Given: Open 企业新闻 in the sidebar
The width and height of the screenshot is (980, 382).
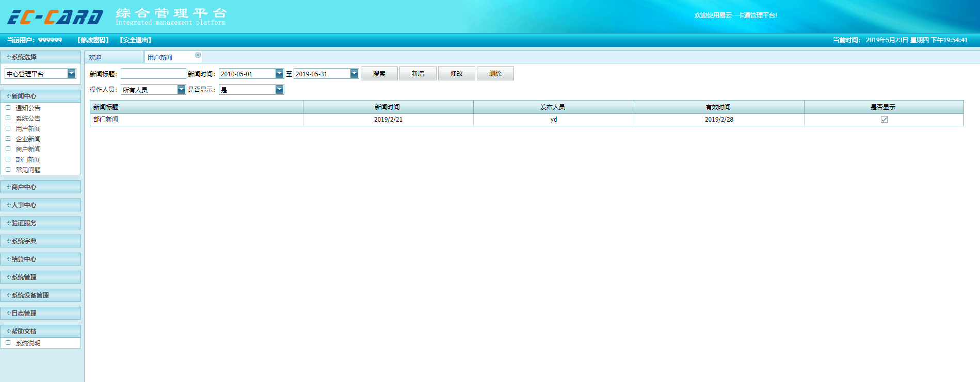Looking at the screenshot, I should (28, 139).
